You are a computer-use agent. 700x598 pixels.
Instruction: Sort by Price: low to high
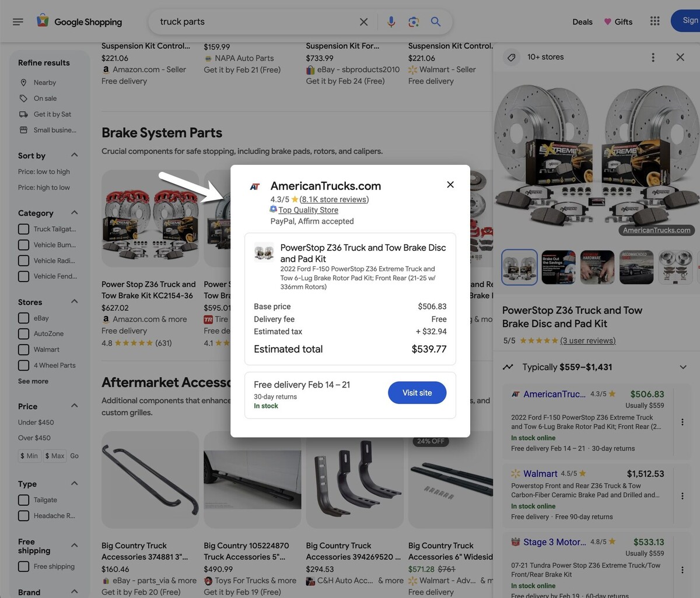point(44,172)
